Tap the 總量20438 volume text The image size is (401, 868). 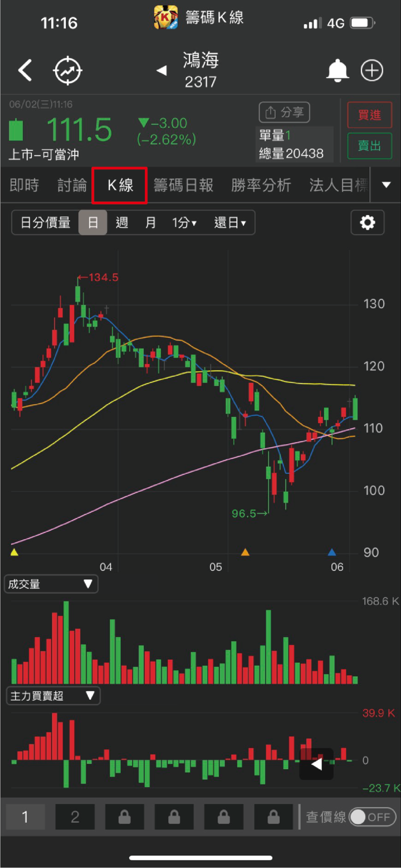click(x=291, y=153)
